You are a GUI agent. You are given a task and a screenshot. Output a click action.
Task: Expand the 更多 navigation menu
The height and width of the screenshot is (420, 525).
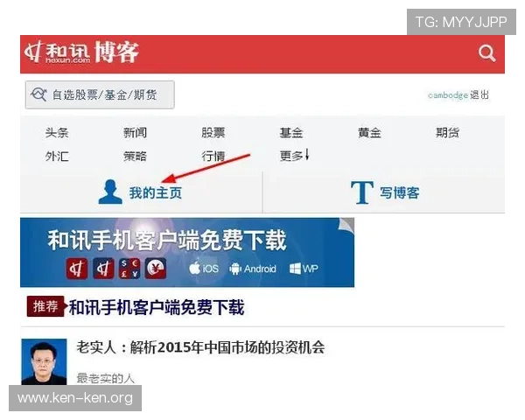(x=294, y=156)
